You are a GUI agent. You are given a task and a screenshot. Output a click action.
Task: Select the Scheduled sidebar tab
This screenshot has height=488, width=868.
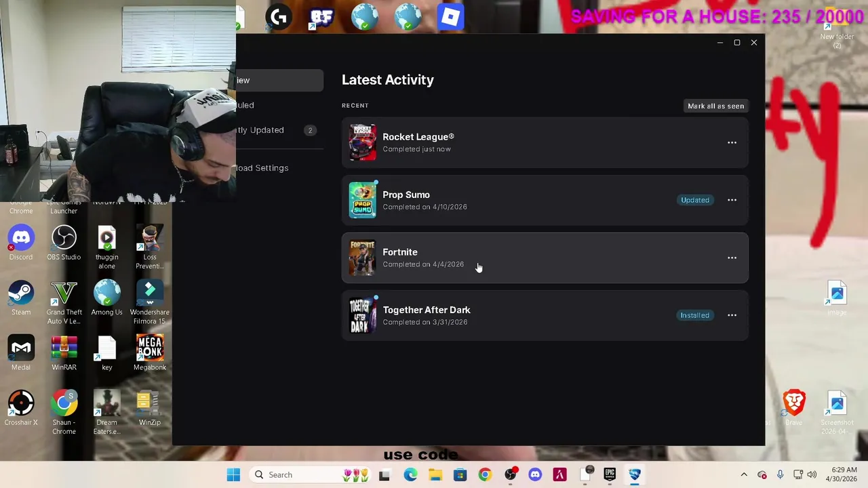point(279,105)
